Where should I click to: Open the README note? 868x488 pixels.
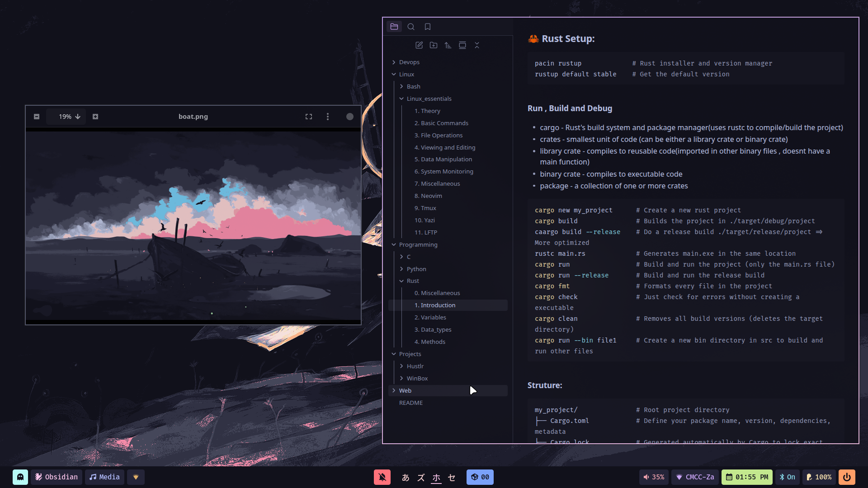tap(410, 403)
